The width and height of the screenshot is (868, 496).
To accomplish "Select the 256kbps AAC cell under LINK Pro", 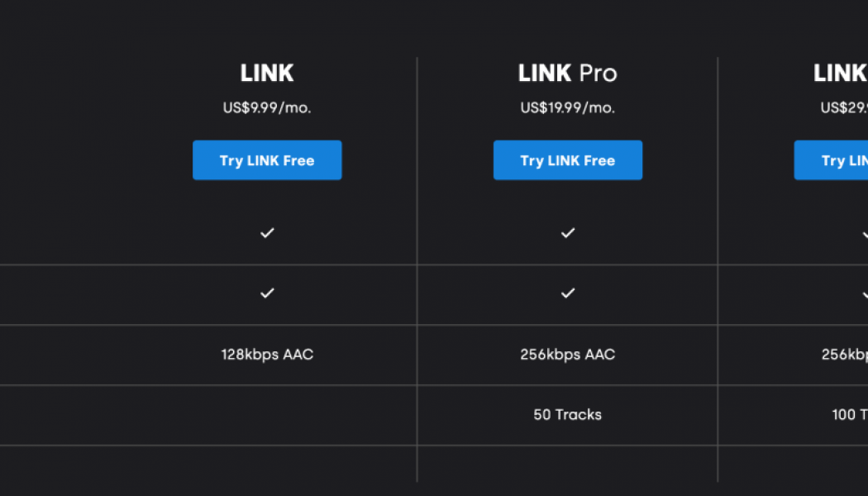I will pyautogui.click(x=568, y=355).
